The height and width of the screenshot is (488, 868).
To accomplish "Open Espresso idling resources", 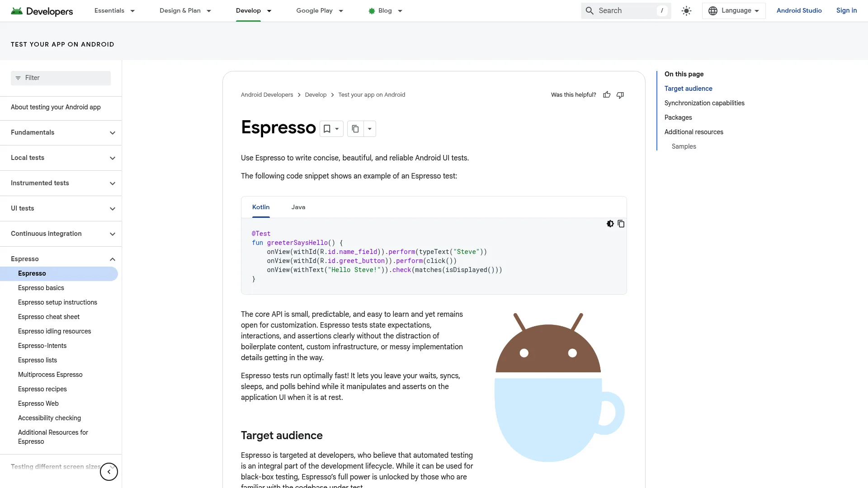I will pyautogui.click(x=54, y=331).
